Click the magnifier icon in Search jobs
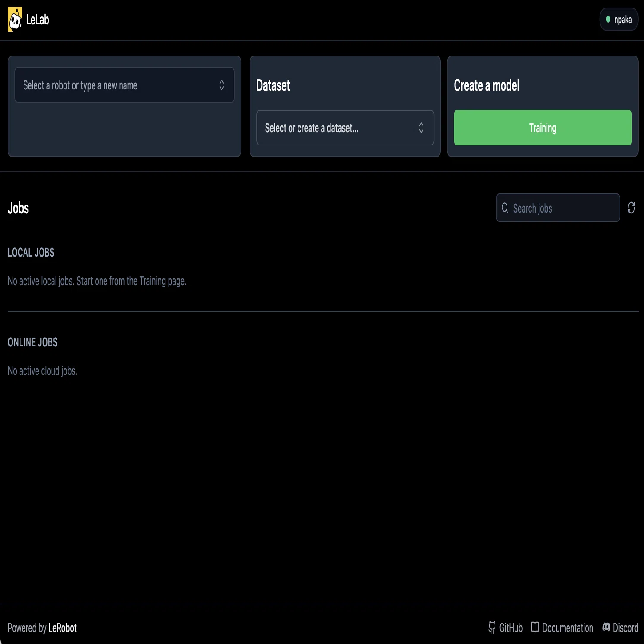644x644 pixels. click(x=505, y=208)
